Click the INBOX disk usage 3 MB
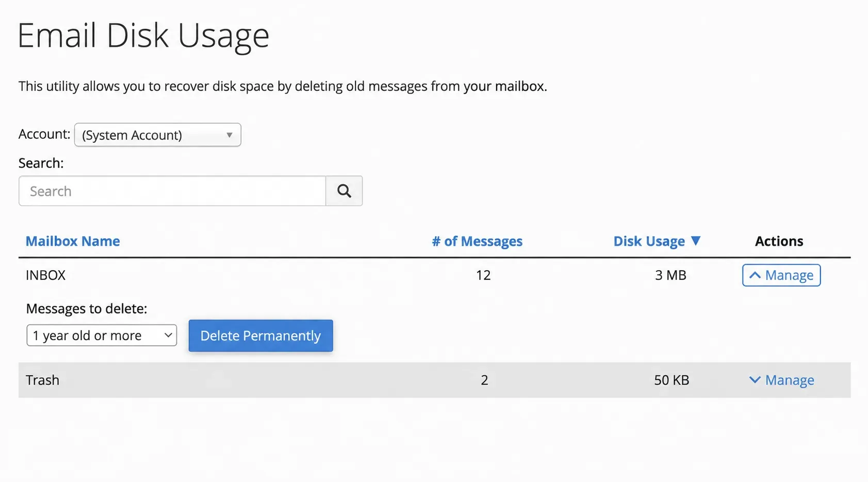The width and height of the screenshot is (868, 482). click(x=670, y=275)
